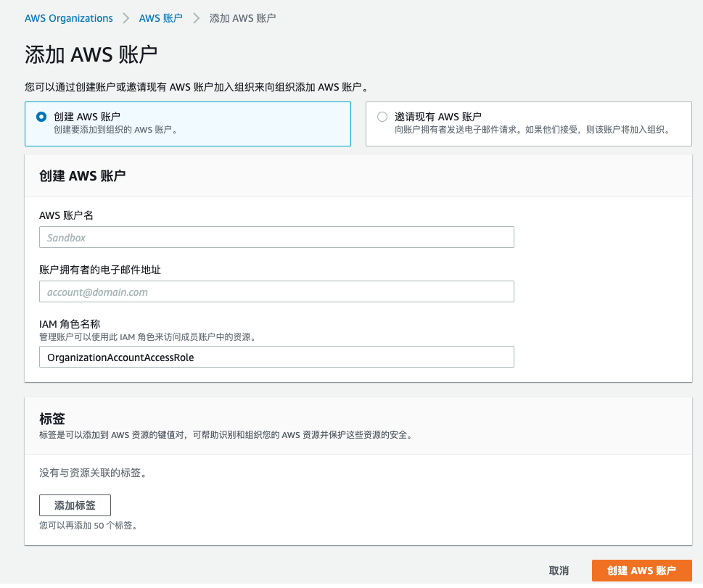Screen dimensions: 703x588
Task: Click the 创建 AWS 账户 section heading
Action: point(82,175)
